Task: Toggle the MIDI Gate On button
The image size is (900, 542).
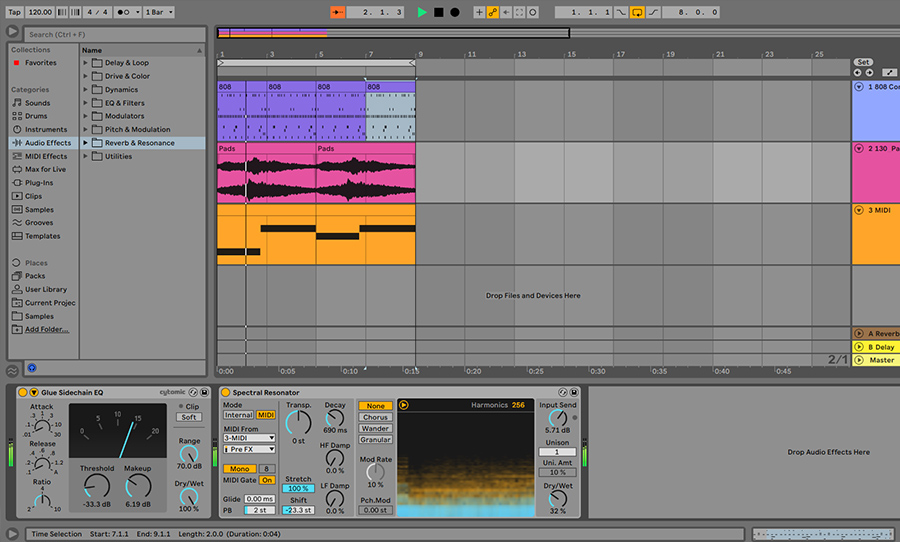Action: 267,480
